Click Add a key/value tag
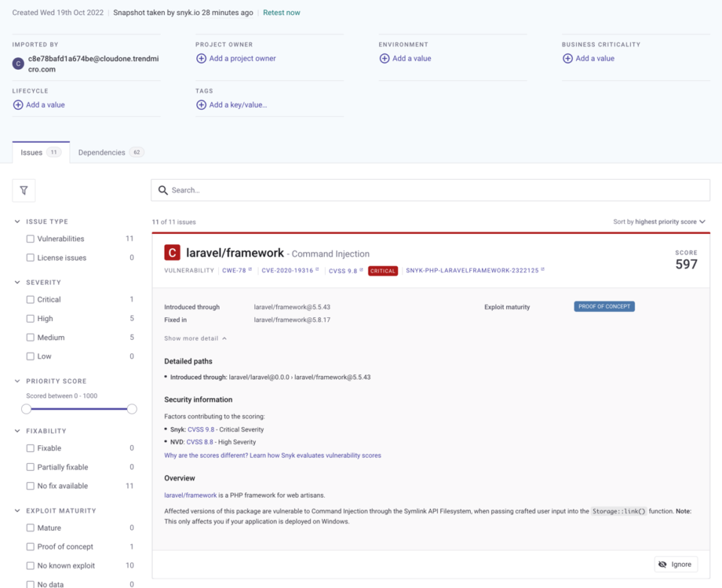This screenshot has height=588, width=722. (232, 105)
